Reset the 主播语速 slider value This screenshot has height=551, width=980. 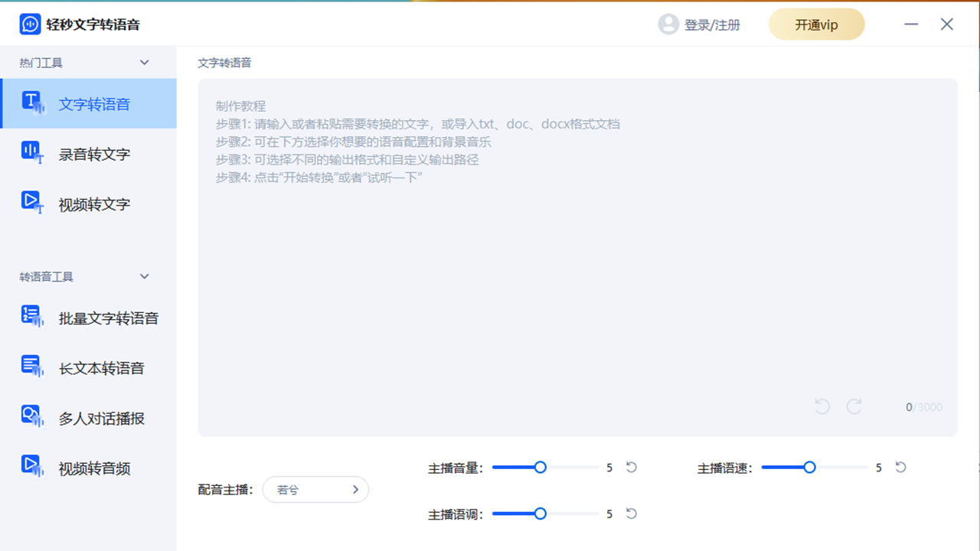click(900, 467)
